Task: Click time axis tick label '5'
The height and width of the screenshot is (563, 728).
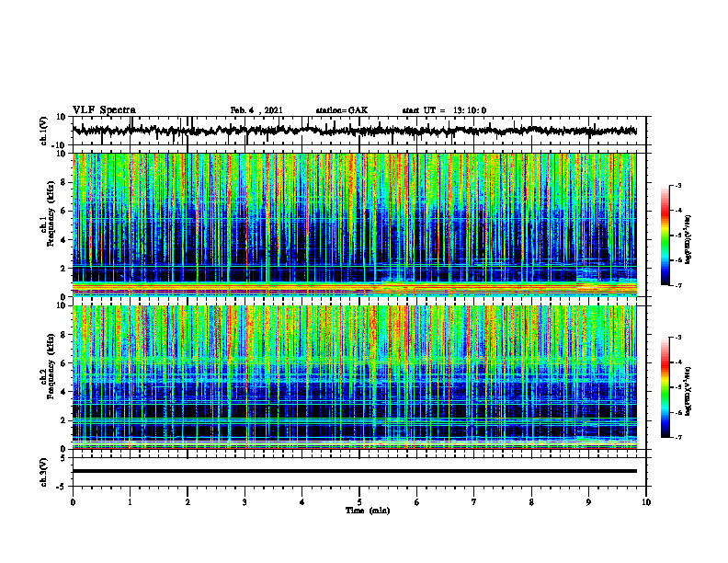Action: tap(359, 502)
